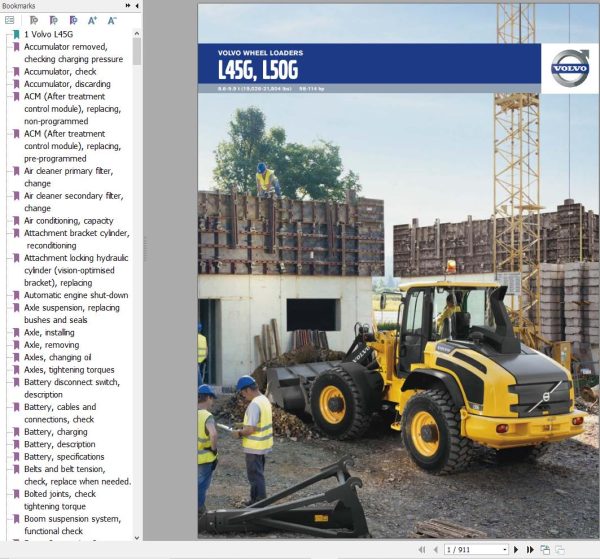Open 'Axle suspension, replacing bushes and seals'

tap(72, 314)
